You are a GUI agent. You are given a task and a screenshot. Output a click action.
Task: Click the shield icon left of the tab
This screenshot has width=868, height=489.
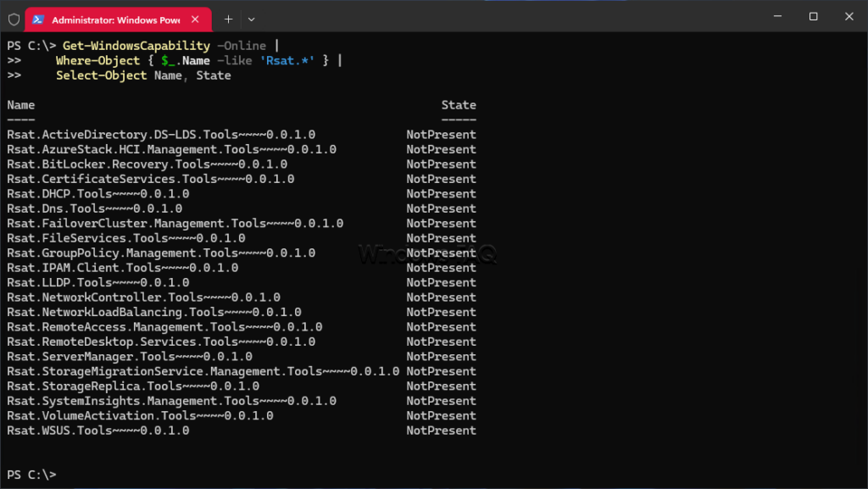pos(14,19)
